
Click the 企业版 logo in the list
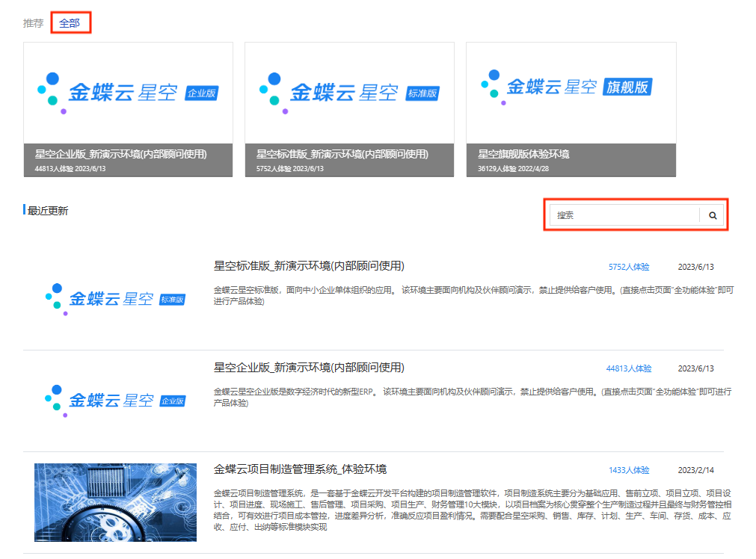115,401
